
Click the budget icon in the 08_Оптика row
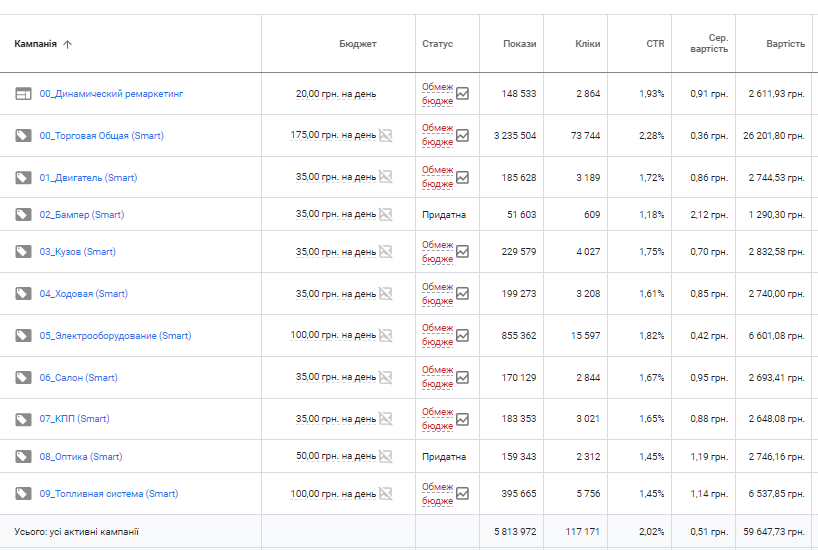click(x=385, y=456)
